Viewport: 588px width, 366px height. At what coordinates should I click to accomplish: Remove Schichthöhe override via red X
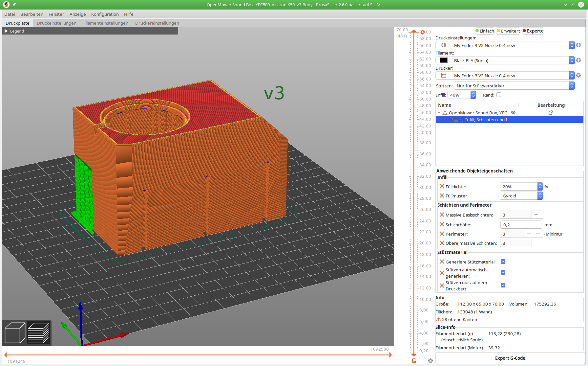tap(442, 224)
